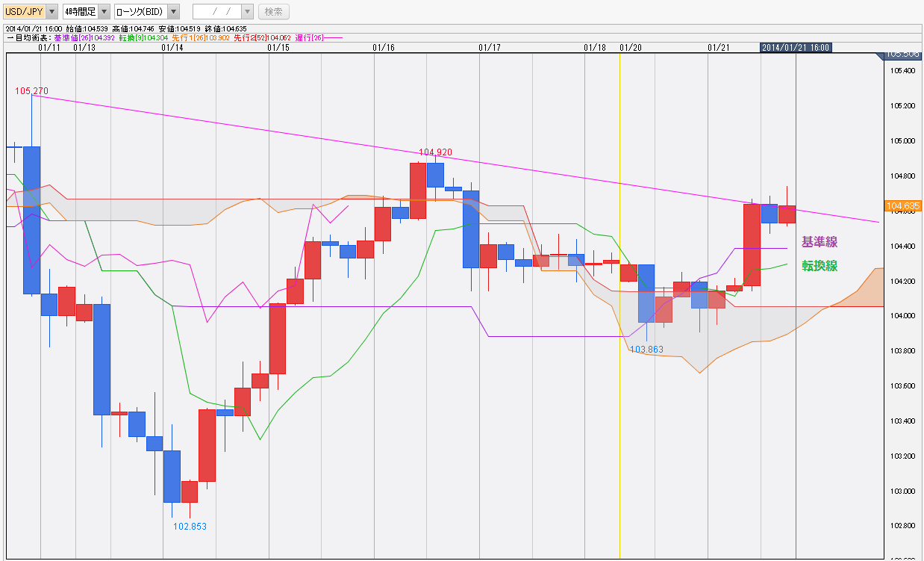Click the 01/20 date axis label
Viewport: 924px width, 561px height.
631,47
